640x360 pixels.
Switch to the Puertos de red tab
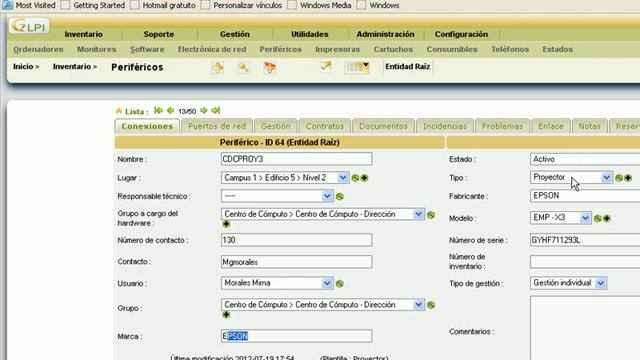click(x=217, y=126)
